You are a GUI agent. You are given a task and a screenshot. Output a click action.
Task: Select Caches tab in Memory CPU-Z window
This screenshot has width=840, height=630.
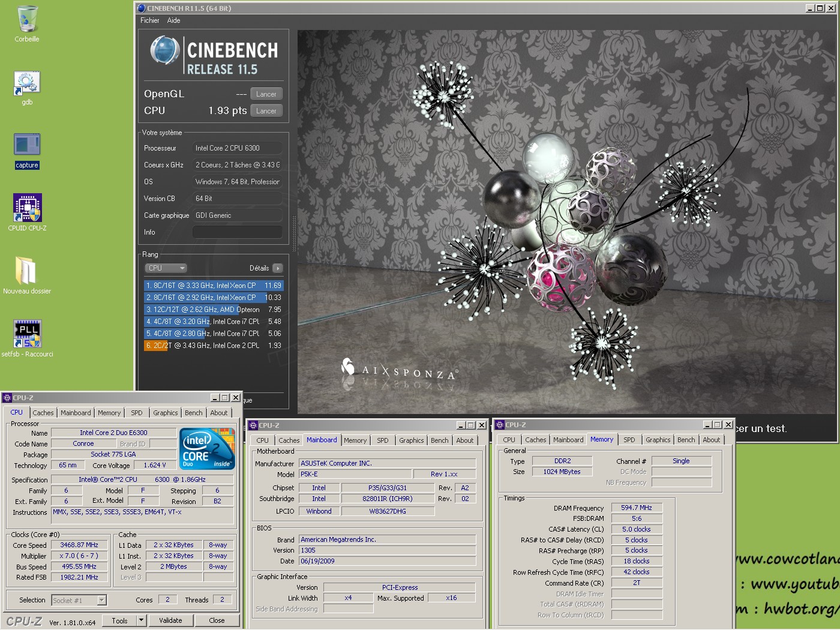pos(535,440)
